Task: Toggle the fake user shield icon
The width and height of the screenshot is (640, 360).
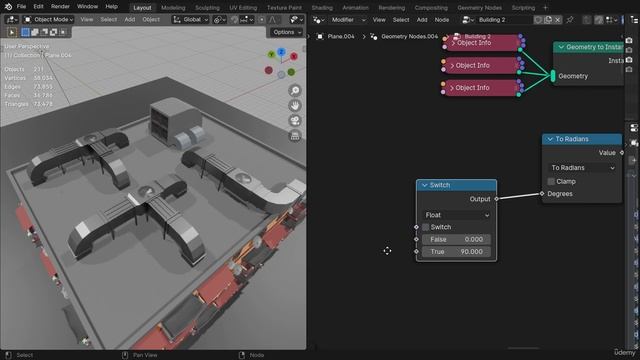Action: (538, 20)
